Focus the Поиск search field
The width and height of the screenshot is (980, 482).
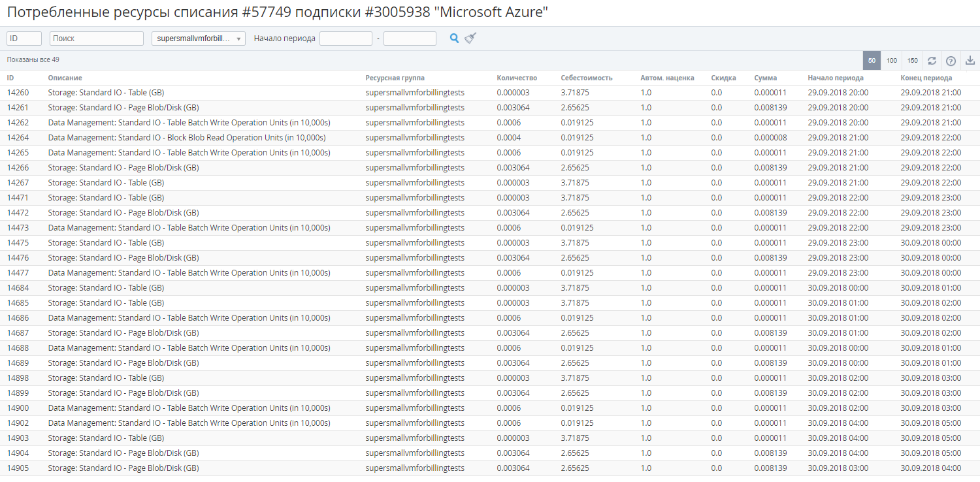97,39
